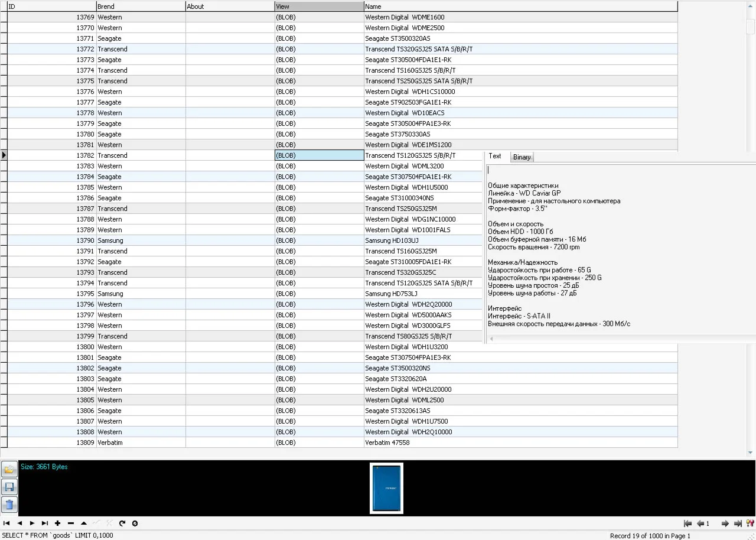This screenshot has width=756, height=540.
Task: Delete the current record with minus icon
Action: click(71, 523)
